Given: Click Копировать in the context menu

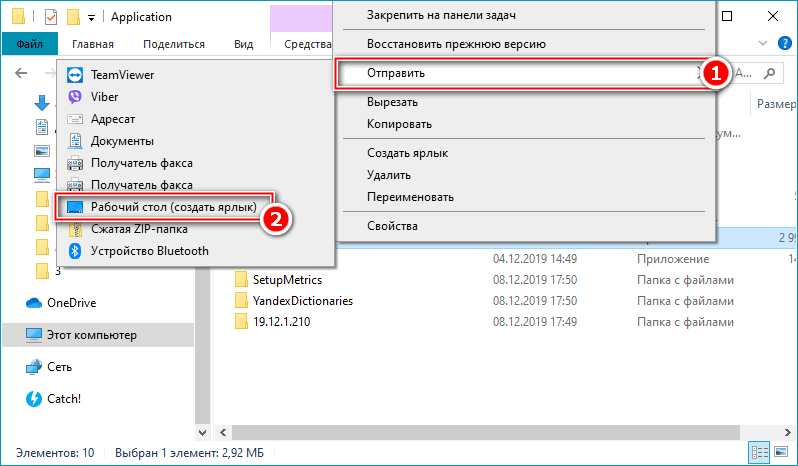Looking at the screenshot, I should [399, 124].
